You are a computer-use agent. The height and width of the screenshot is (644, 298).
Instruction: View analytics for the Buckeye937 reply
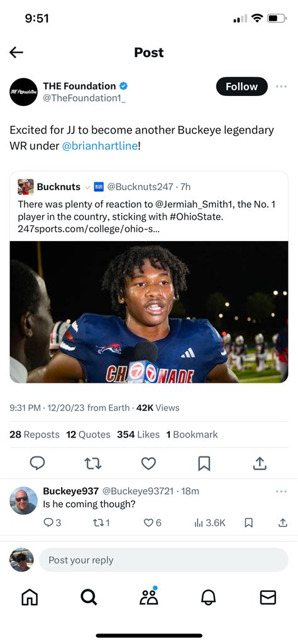pyautogui.click(x=209, y=522)
